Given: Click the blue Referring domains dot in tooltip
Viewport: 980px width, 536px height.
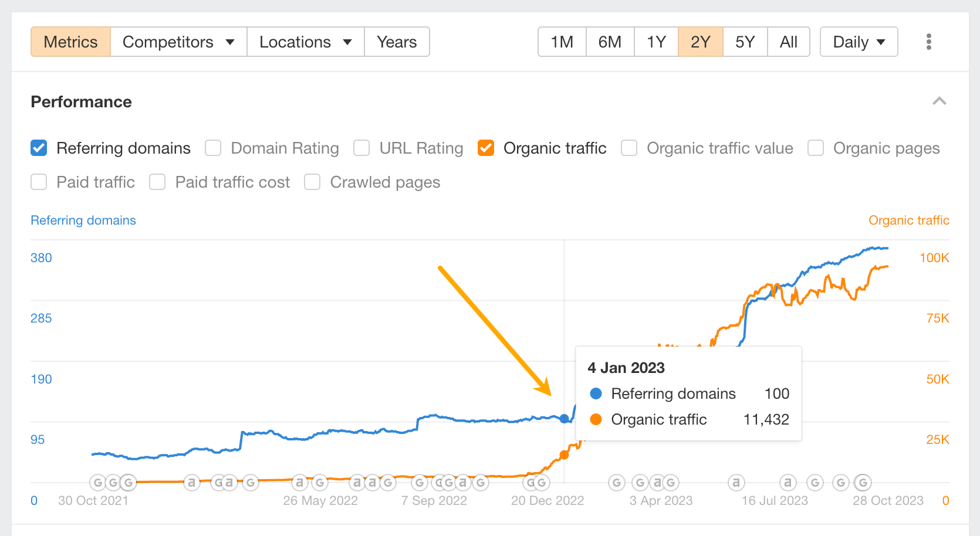Looking at the screenshot, I should click(x=596, y=393).
